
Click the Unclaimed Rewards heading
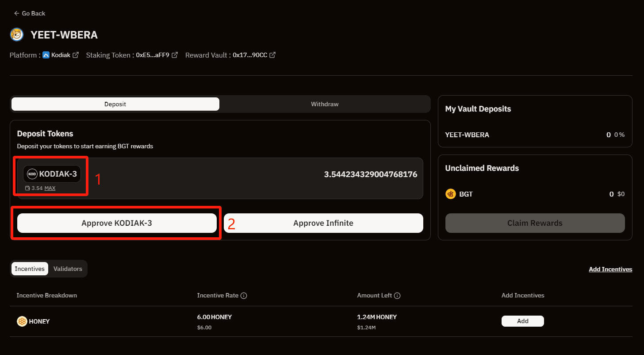click(x=482, y=168)
